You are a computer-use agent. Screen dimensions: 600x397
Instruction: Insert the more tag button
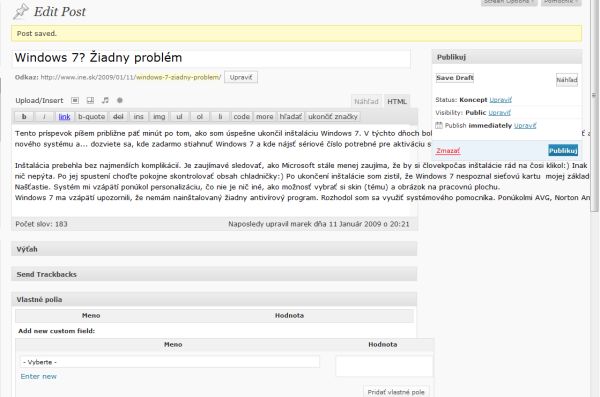coord(264,116)
